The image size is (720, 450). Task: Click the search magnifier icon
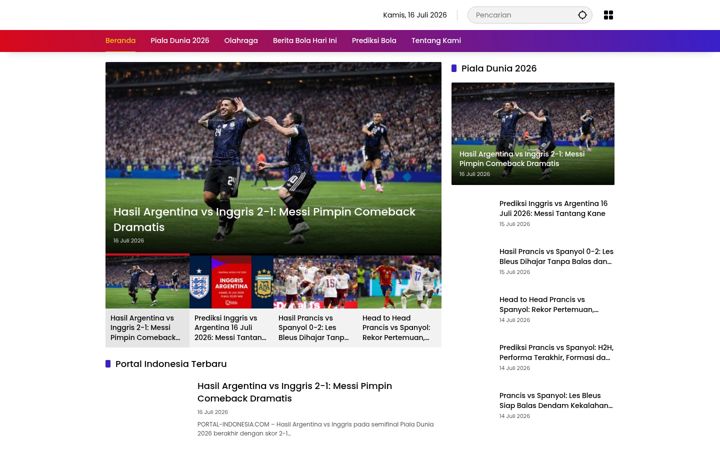tap(582, 15)
